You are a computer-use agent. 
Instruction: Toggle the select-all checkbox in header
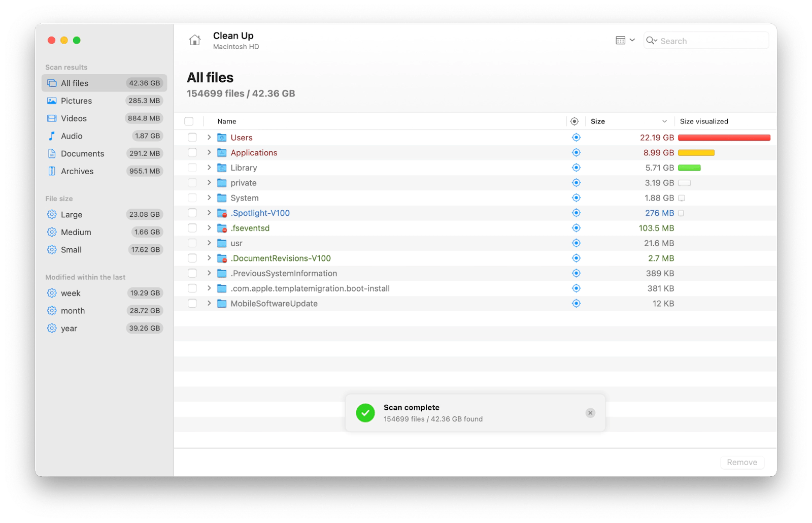click(x=189, y=121)
